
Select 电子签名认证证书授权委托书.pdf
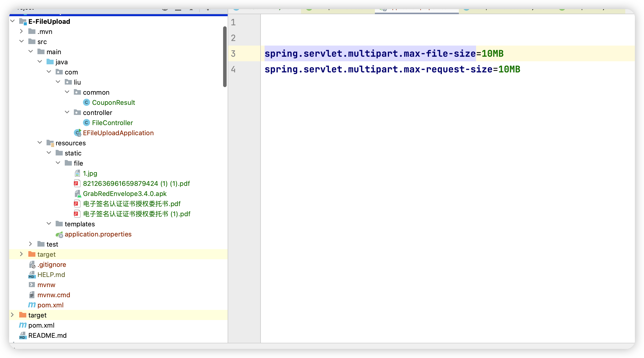tap(132, 204)
